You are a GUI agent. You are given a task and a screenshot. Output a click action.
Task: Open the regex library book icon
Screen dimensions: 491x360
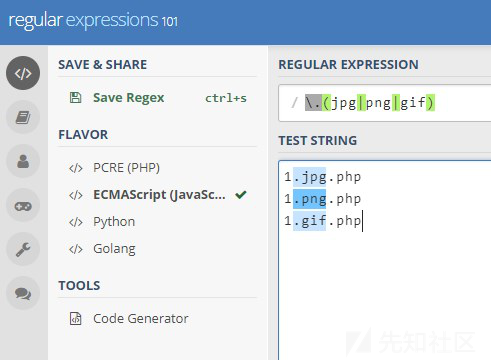[23, 117]
